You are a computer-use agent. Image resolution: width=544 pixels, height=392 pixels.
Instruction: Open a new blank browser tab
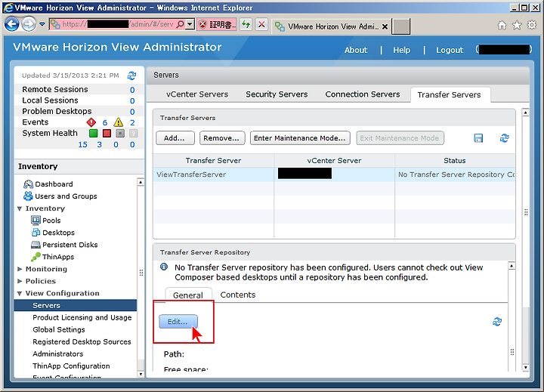401,26
